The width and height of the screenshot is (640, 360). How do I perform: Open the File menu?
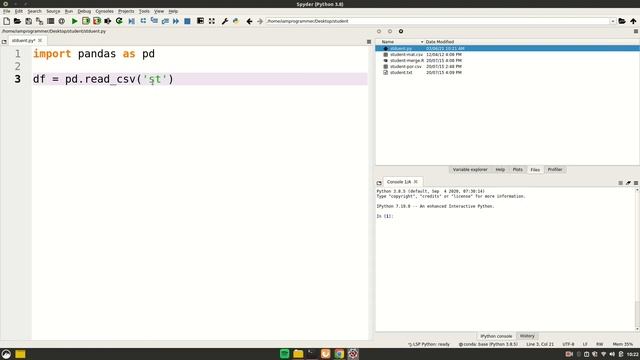click(7, 11)
